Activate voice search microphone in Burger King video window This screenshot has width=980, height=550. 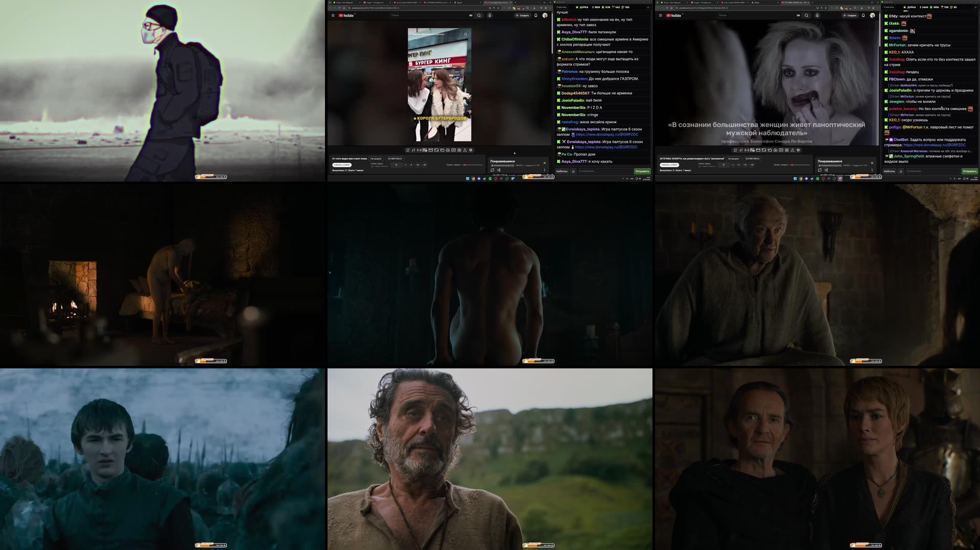click(490, 15)
